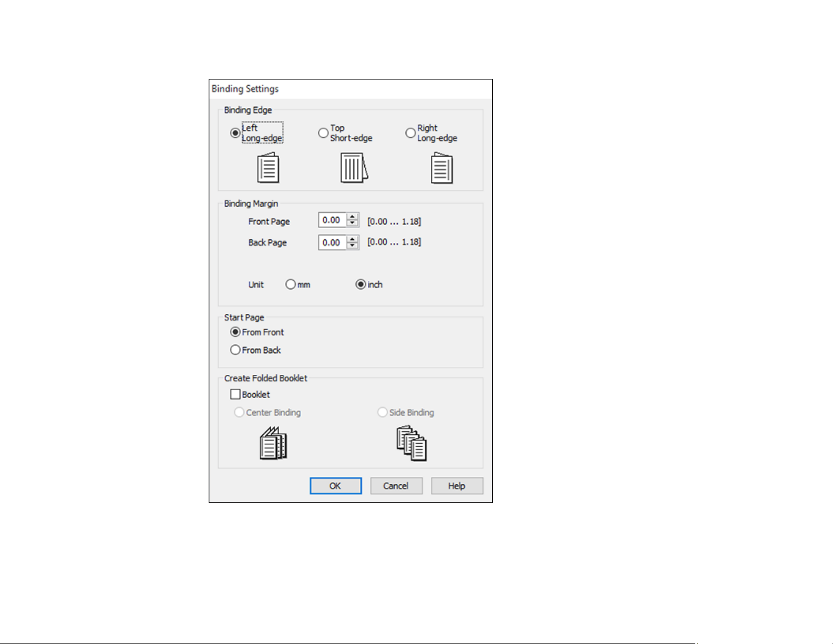Screen dimensions: 833x644
Task: Choose From Back start page option
Action: (x=235, y=350)
